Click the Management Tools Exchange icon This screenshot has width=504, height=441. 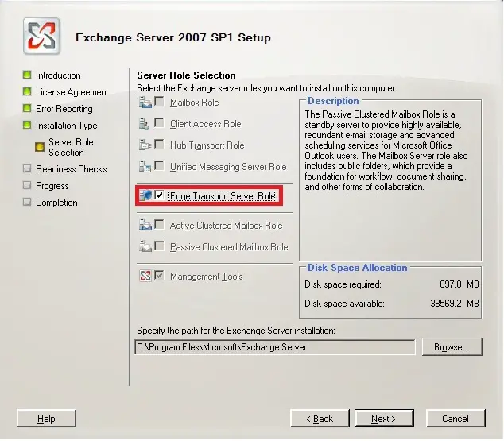145,276
